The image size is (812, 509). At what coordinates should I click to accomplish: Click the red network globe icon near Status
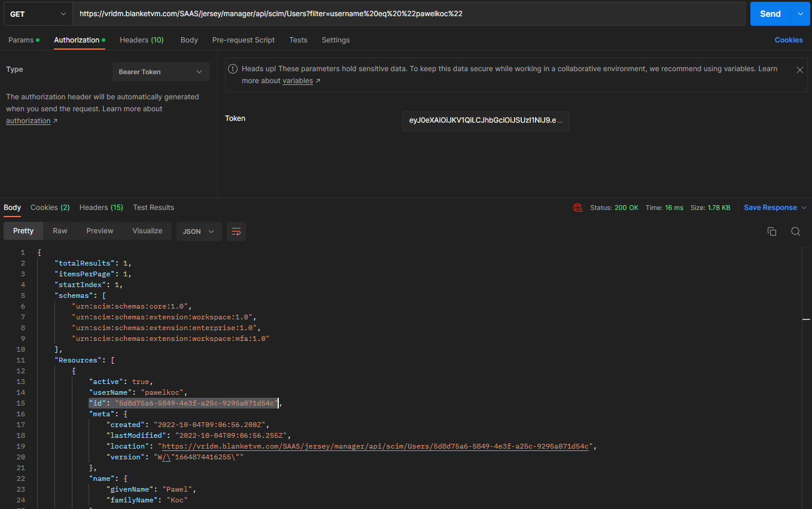(x=577, y=208)
